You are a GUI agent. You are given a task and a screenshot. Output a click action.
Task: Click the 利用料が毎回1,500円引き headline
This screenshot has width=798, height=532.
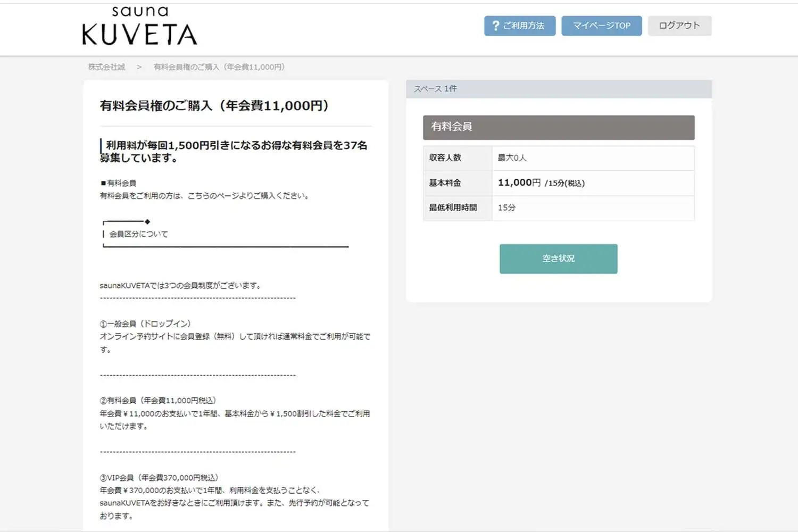[234, 152]
